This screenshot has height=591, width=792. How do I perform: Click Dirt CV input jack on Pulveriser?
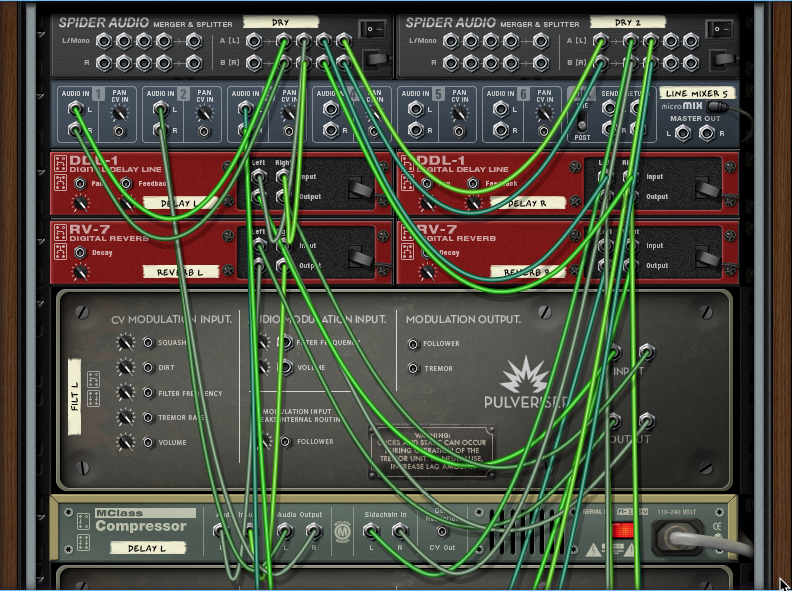coord(148,367)
